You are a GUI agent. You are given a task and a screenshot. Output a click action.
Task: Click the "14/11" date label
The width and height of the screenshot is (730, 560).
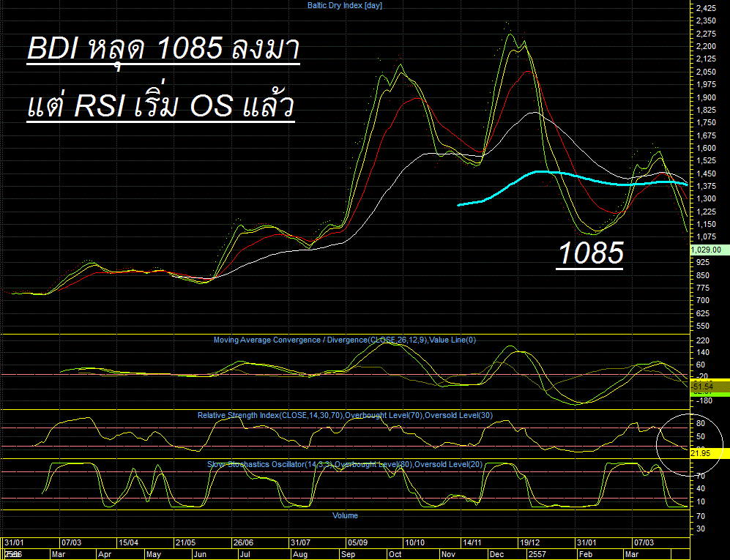472,542
